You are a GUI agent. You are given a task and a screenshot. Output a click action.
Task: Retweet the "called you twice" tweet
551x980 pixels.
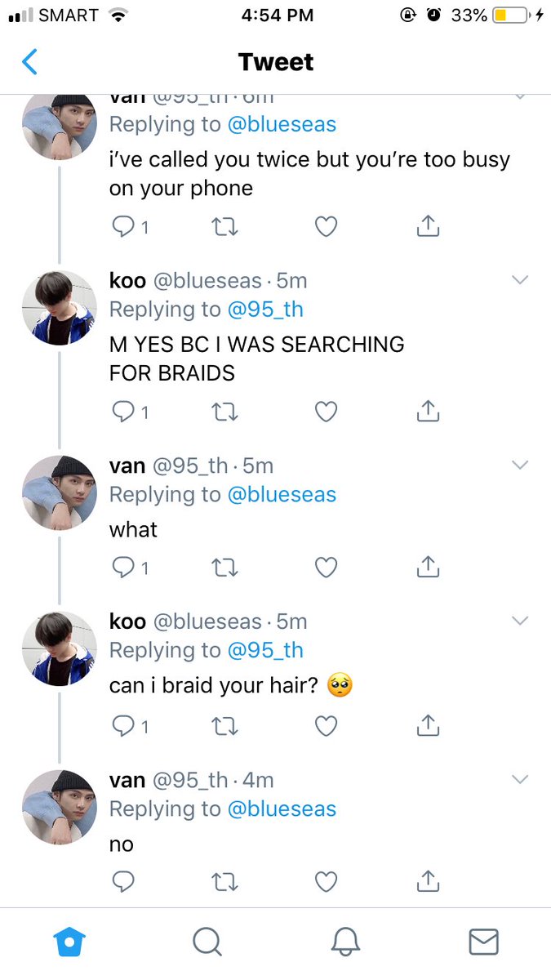[224, 227]
